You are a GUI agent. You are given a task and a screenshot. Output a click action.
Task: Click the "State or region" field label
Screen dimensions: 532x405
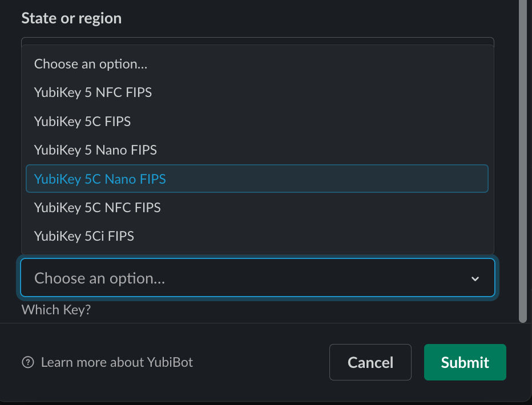[x=71, y=18]
